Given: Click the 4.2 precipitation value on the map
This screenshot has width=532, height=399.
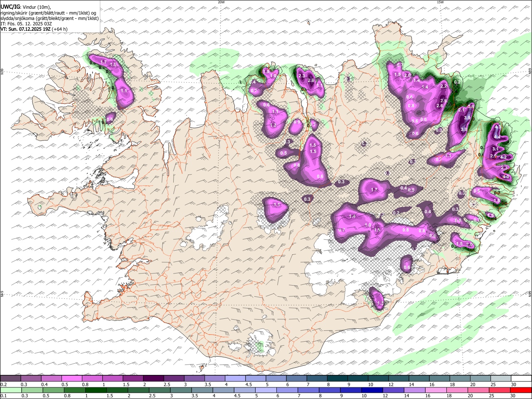Looking at the screenshot, I should pyautogui.click(x=503, y=157).
